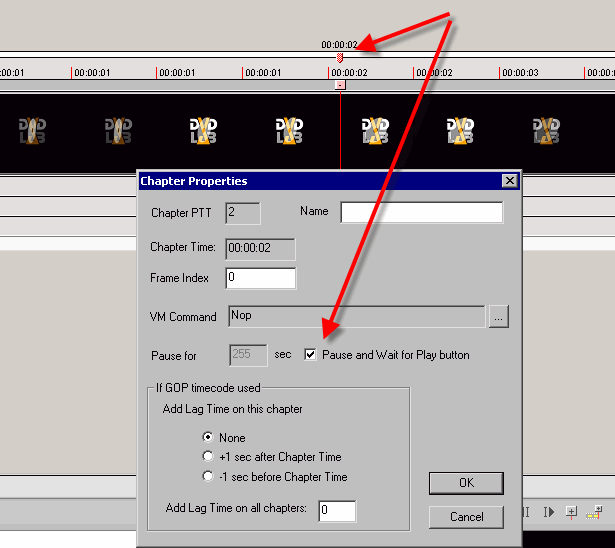Click the step forward frame icon
This screenshot has height=548, width=615.
(x=549, y=512)
